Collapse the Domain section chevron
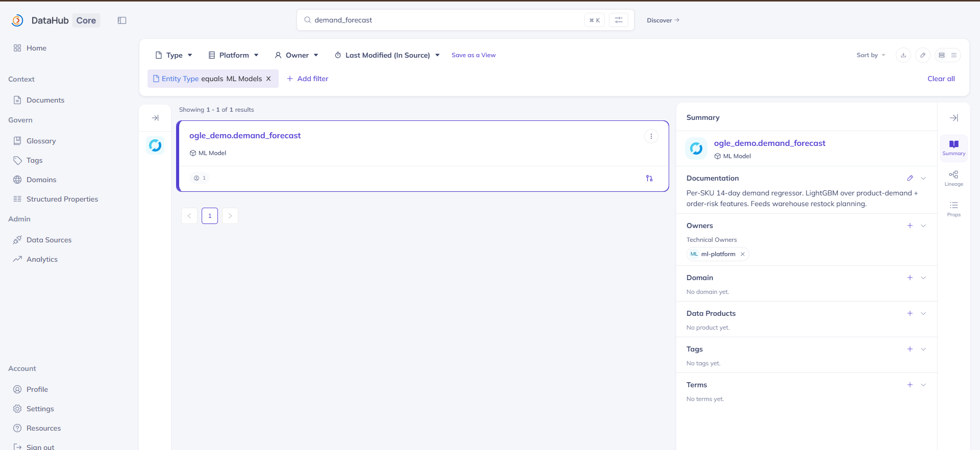The width and height of the screenshot is (980, 450). coord(923,278)
